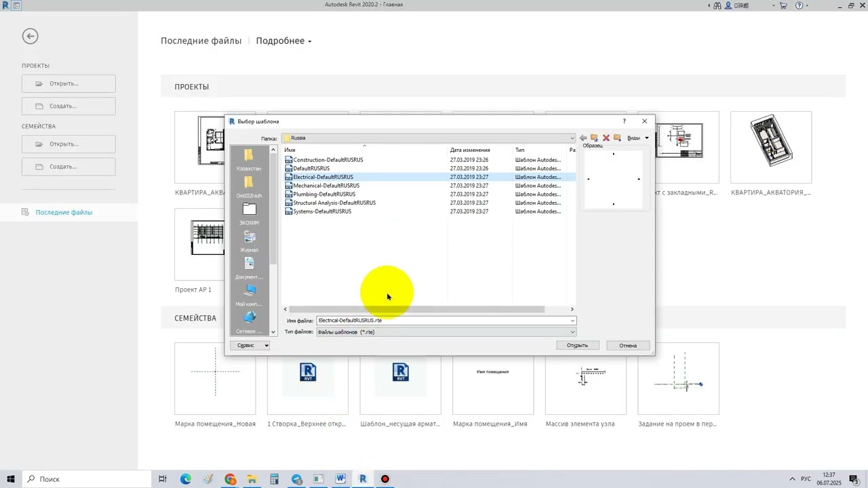Open the notification center icon
The height and width of the screenshot is (488, 868).
pyautogui.click(x=854, y=479)
